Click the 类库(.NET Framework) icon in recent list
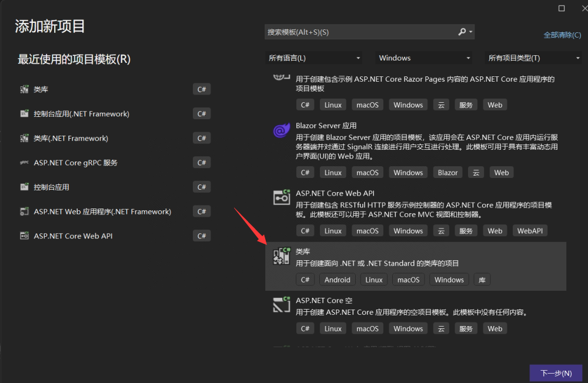588x383 pixels. click(x=24, y=138)
